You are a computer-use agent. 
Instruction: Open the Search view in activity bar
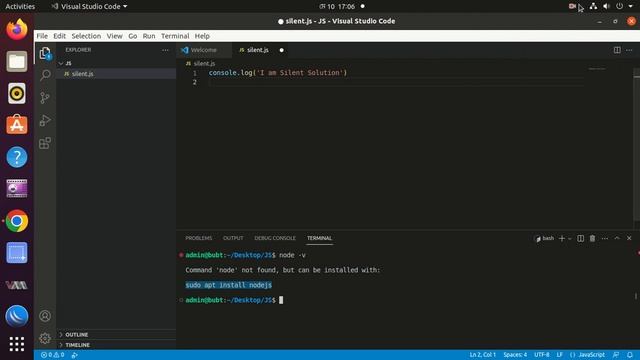point(45,75)
